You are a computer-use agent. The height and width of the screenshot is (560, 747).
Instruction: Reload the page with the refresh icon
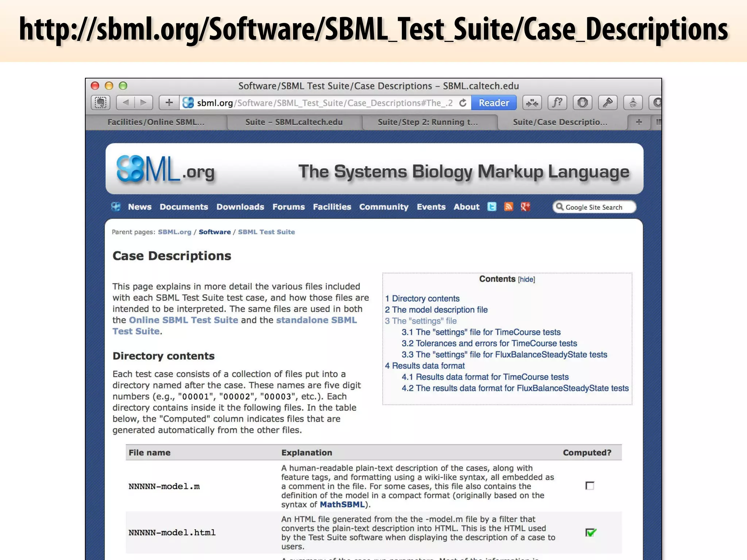(463, 103)
